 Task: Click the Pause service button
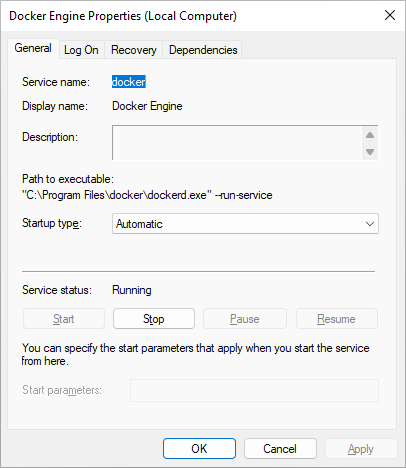(x=245, y=319)
